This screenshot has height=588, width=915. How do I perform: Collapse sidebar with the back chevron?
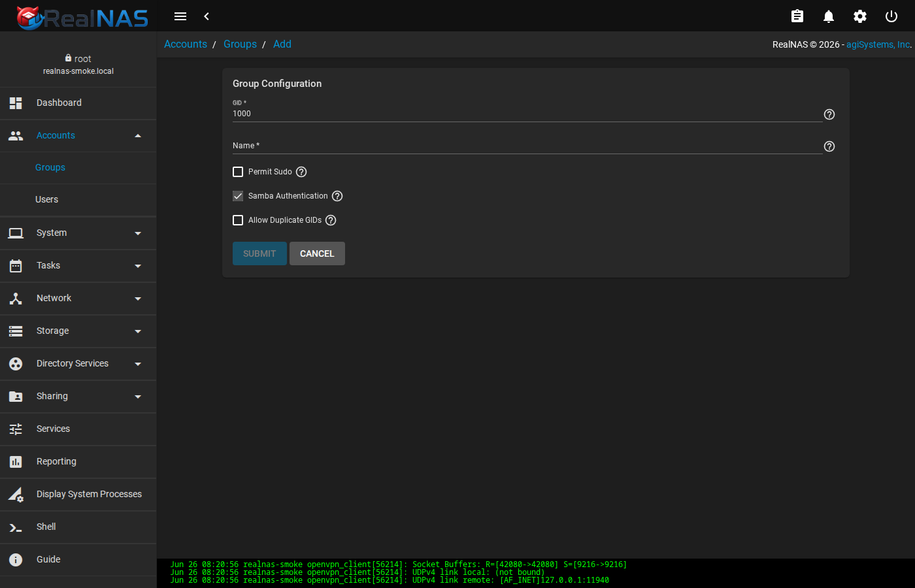207,16
